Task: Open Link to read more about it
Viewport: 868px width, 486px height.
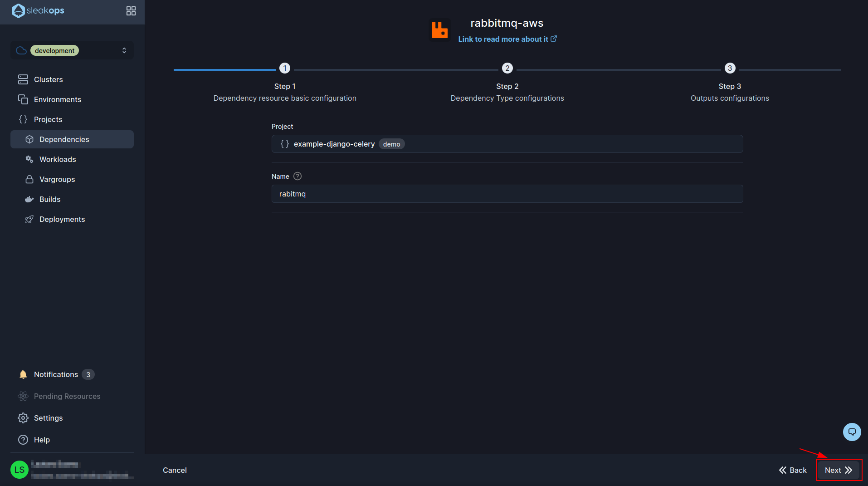Action: click(507, 39)
